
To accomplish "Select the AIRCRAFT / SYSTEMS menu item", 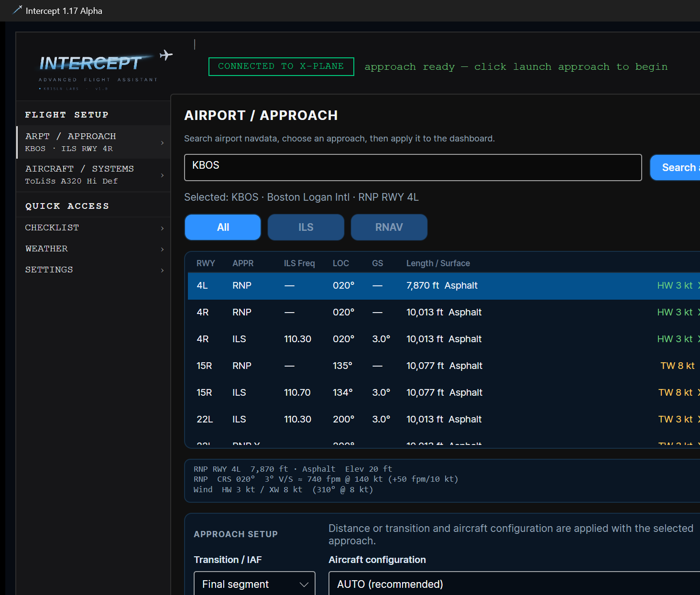I will pyautogui.click(x=93, y=174).
